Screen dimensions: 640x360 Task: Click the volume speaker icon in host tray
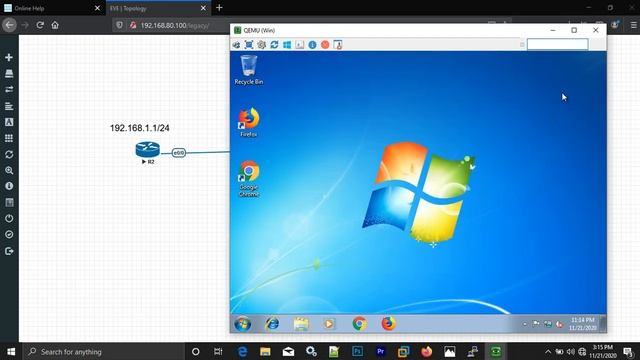pyautogui.click(x=571, y=351)
